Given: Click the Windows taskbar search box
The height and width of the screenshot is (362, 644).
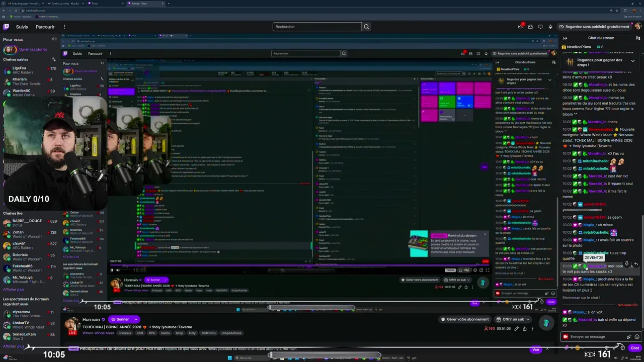Looking at the screenshot, I should tap(252, 358).
